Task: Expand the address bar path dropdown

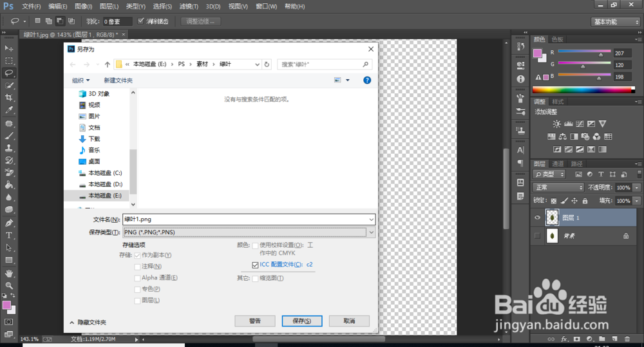Action: [x=257, y=64]
